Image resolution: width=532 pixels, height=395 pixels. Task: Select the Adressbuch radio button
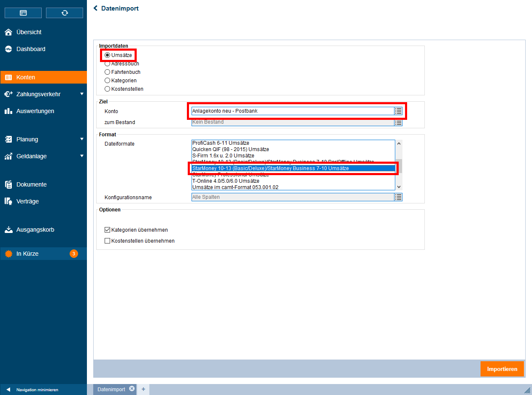[x=107, y=64]
